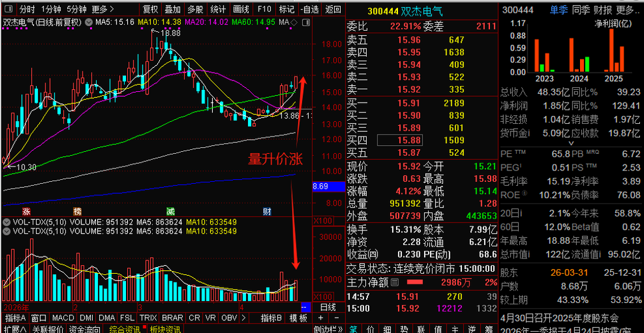Screen dimensions: 644x333
Task: Click the green 减 event marker
Action: (x=171, y=212)
